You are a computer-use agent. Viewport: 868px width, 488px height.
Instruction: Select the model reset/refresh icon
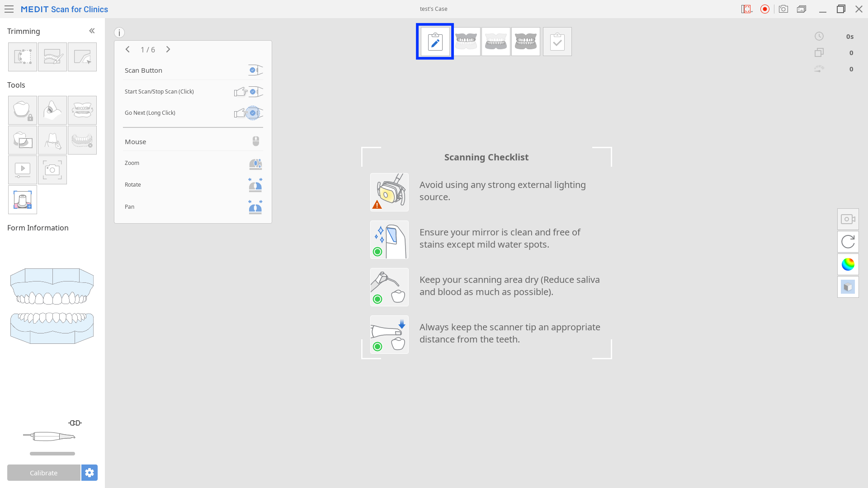tap(848, 241)
